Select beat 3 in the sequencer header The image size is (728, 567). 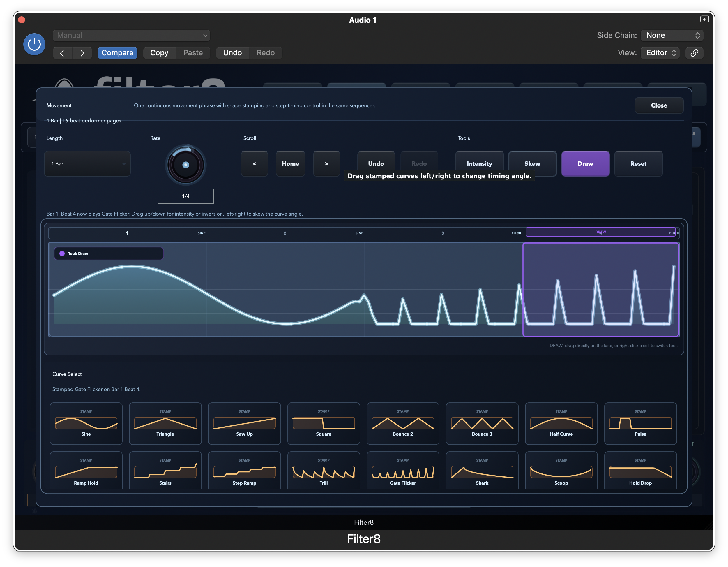click(x=443, y=233)
